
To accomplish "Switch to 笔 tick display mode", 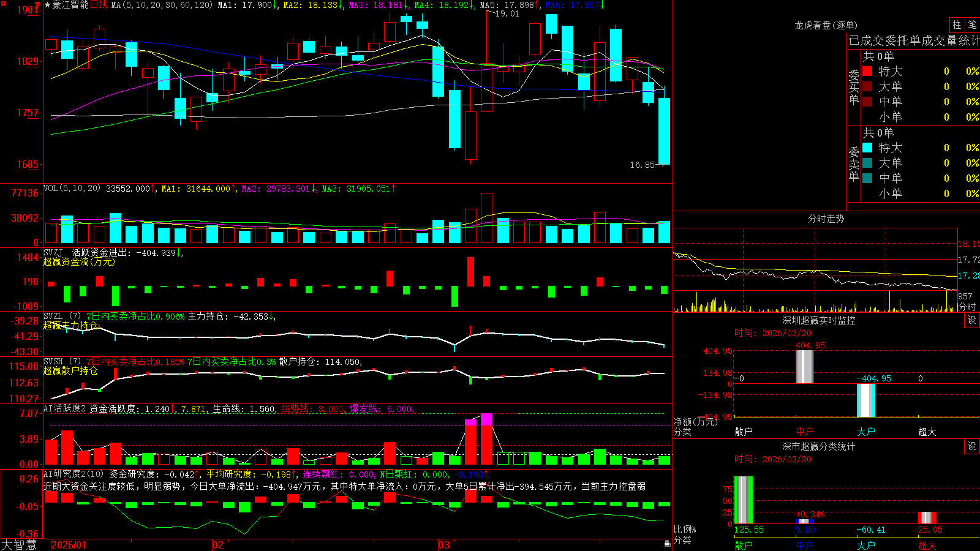I will 972,24.
